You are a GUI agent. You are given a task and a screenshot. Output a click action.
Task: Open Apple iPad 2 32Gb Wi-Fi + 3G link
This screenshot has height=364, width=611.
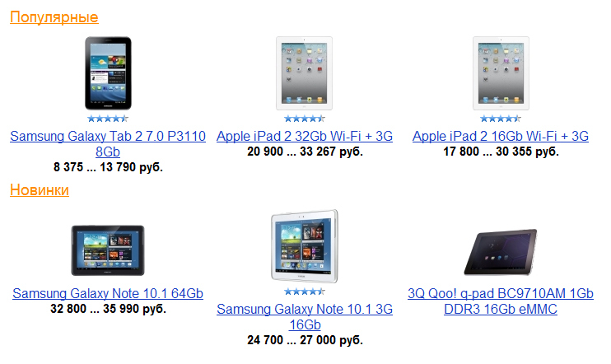coord(305,136)
